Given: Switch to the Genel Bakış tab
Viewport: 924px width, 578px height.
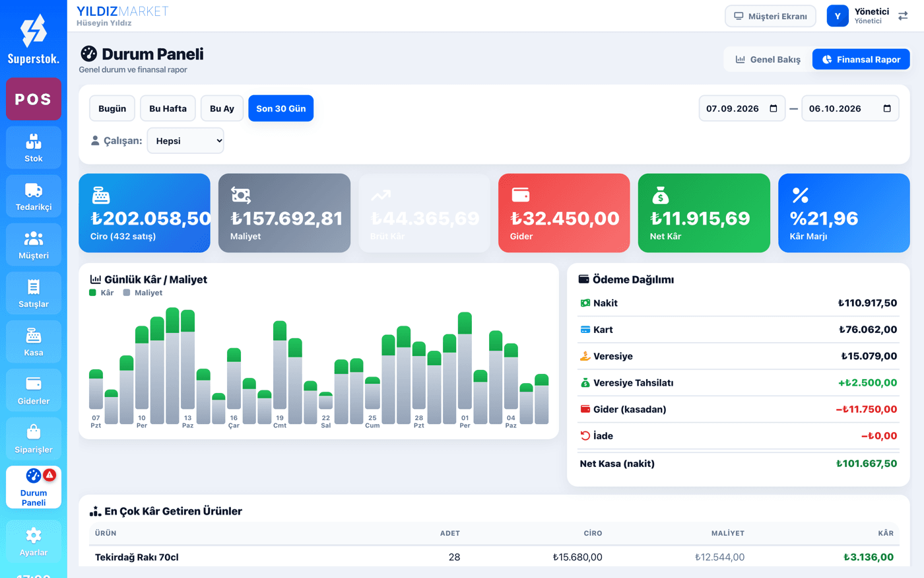Looking at the screenshot, I should [768, 59].
